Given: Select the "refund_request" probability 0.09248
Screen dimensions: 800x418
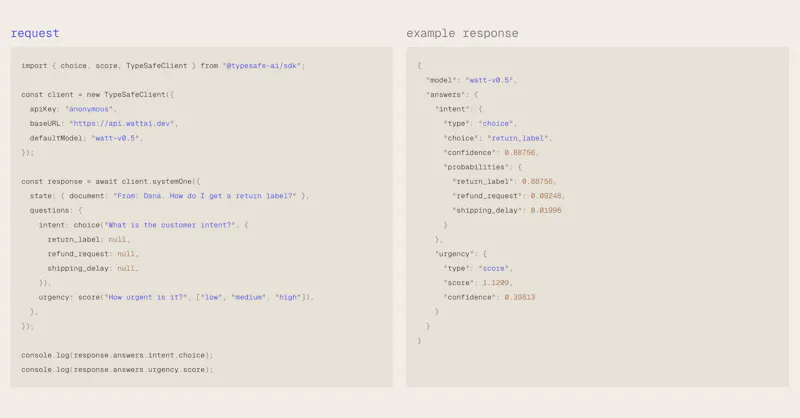Looking at the screenshot, I should tap(547, 196).
